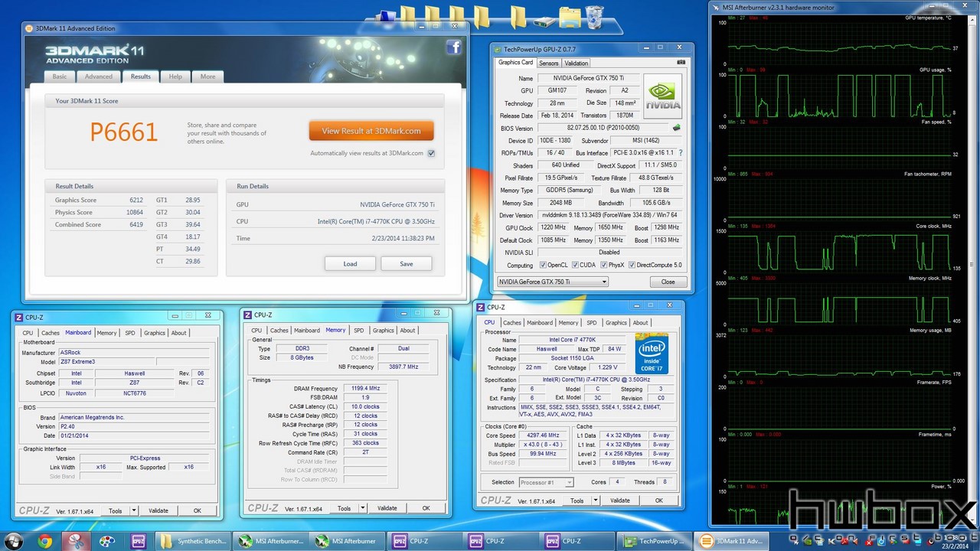Click CPU-Z Mainboard window title icon

19,317
